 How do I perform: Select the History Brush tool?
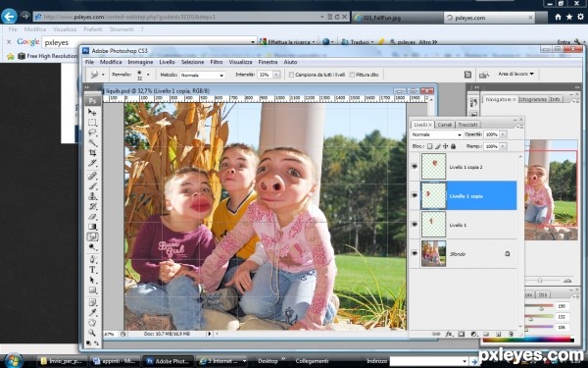pyautogui.click(x=92, y=206)
